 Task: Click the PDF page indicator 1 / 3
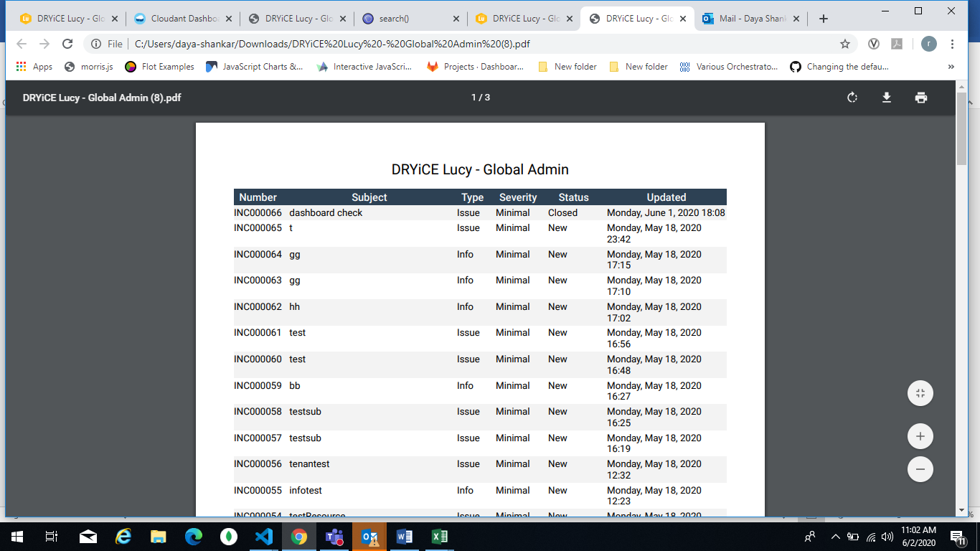481,98
